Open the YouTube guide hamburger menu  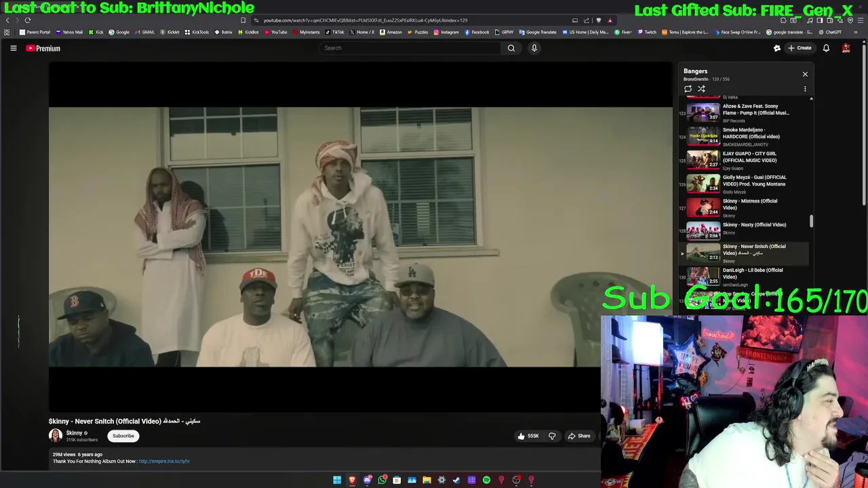click(13, 48)
